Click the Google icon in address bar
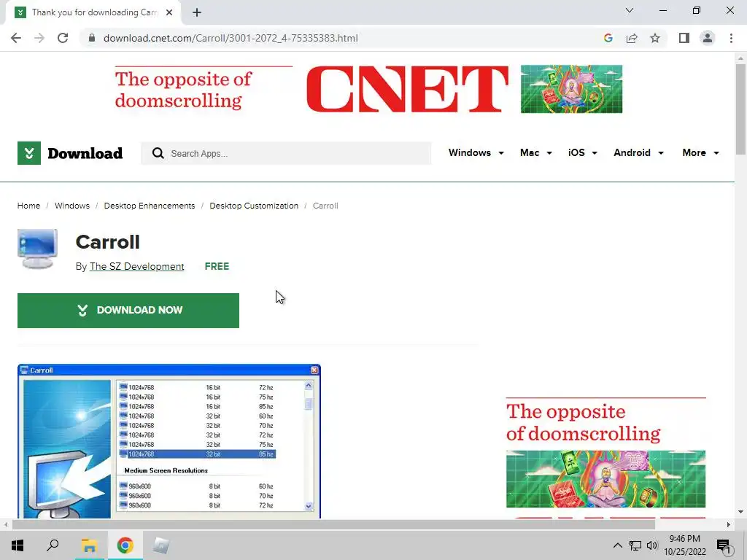 tap(608, 38)
